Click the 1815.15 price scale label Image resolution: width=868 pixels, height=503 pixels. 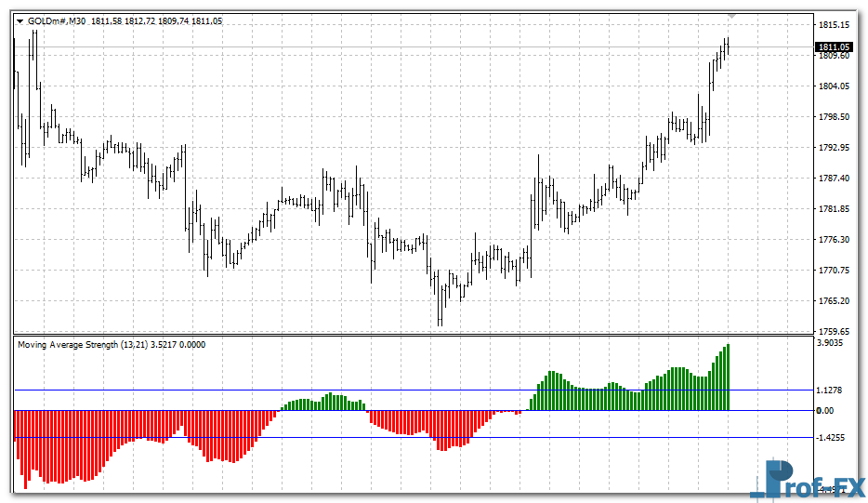click(x=834, y=25)
